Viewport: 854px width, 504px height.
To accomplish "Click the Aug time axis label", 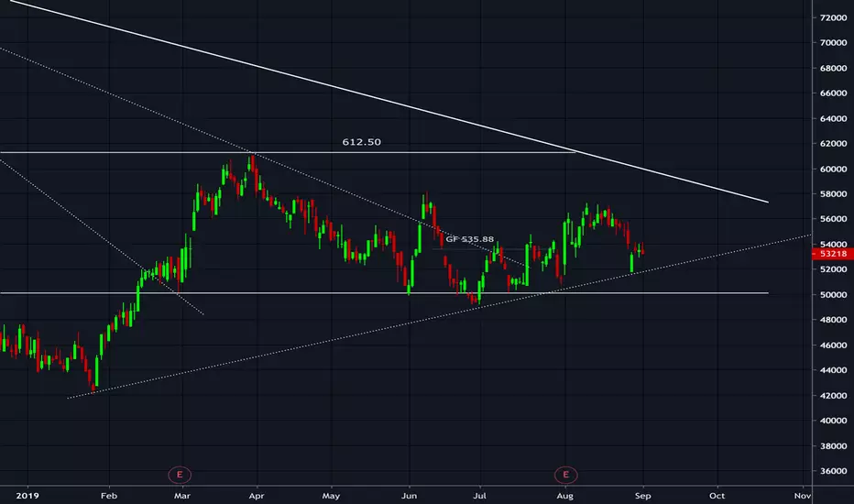I will point(564,496).
